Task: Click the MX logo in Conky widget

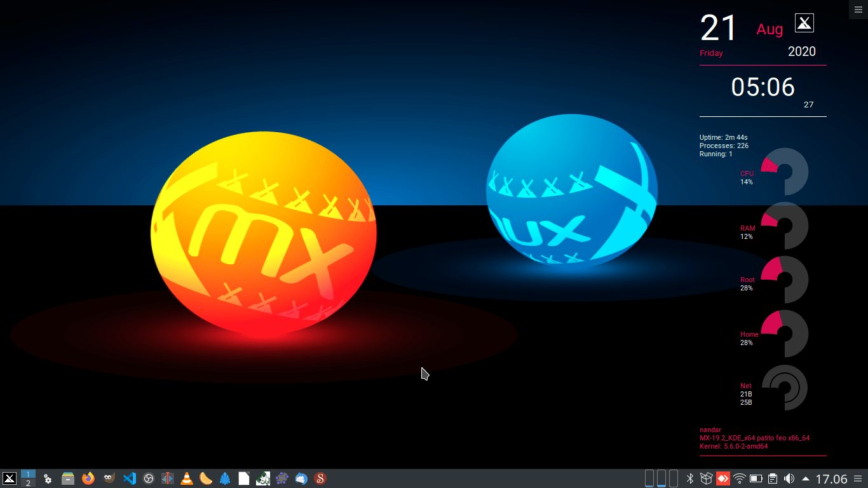Action: pyautogui.click(x=804, y=23)
